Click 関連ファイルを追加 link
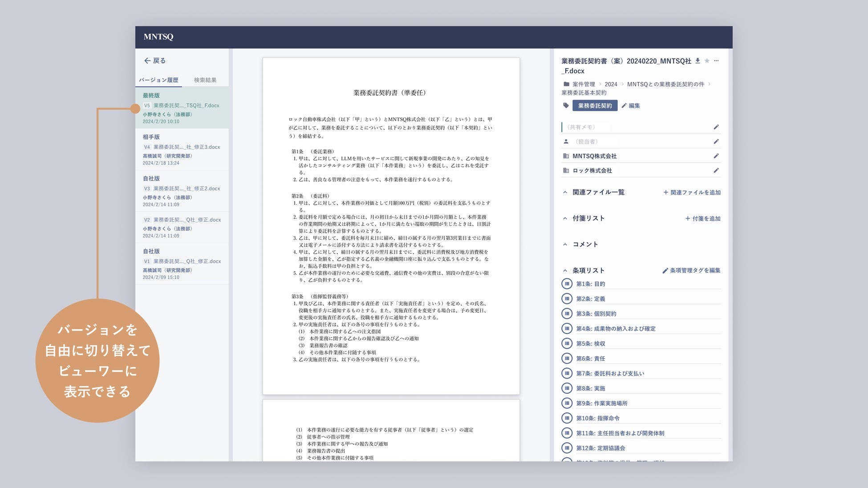The width and height of the screenshot is (868, 488). click(x=692, y=193)
